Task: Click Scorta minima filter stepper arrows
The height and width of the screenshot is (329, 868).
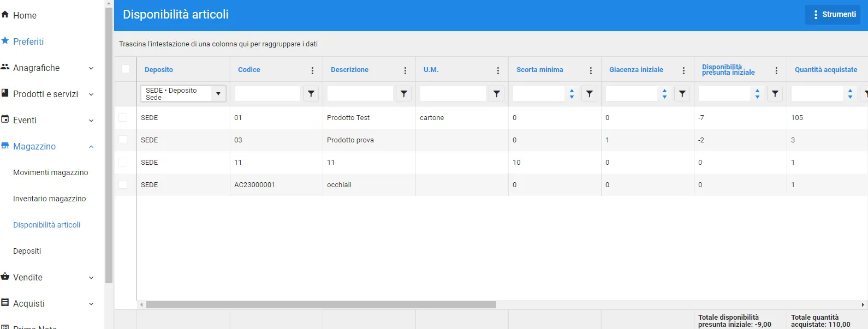Action: (572, 94)
